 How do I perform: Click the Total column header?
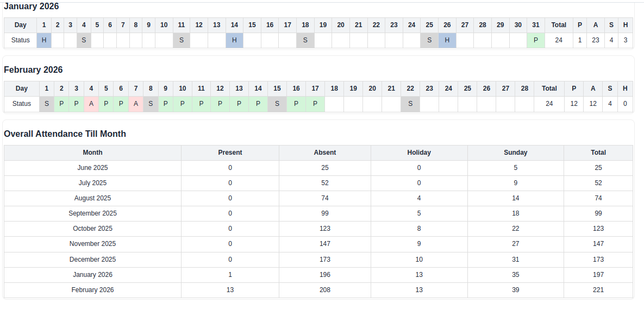coord(598,153)
